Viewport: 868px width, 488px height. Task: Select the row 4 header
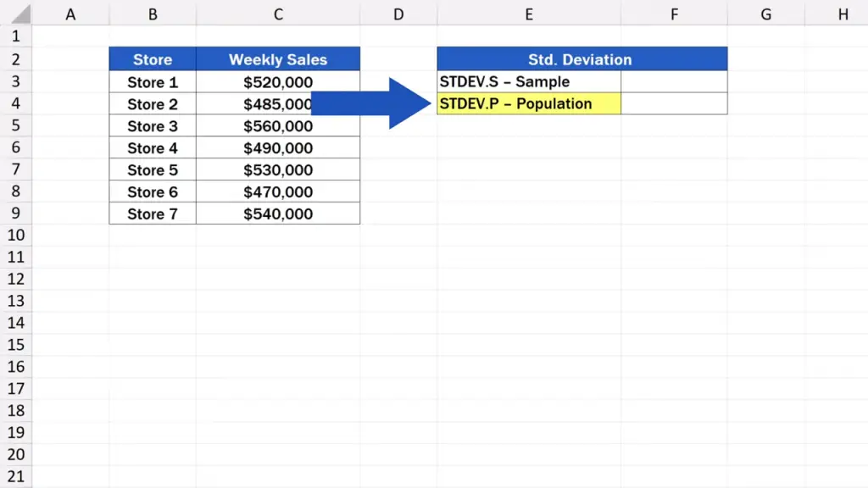pyautogui.click(x=15, y=103)
